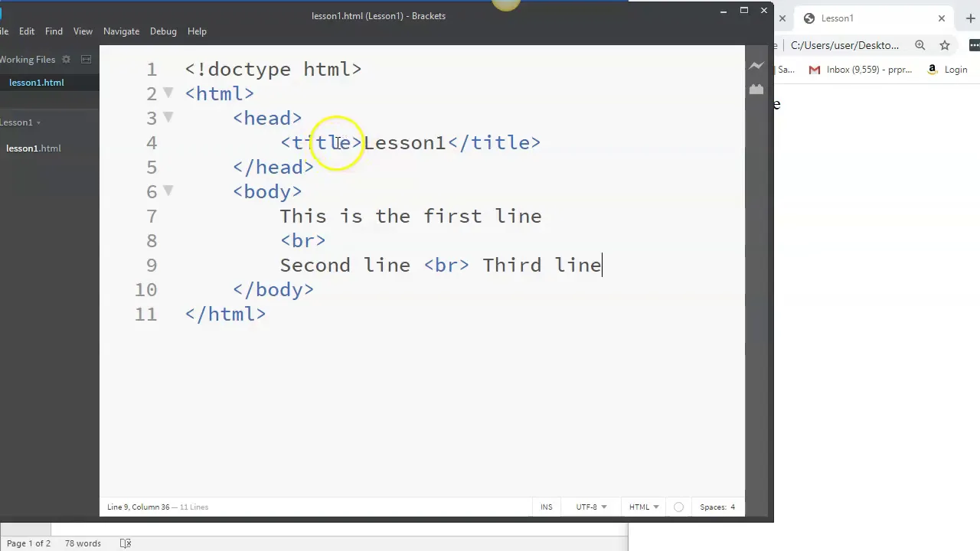
Task: Click the split view icon beside Working Files
Action: click(x=87, y=59)
